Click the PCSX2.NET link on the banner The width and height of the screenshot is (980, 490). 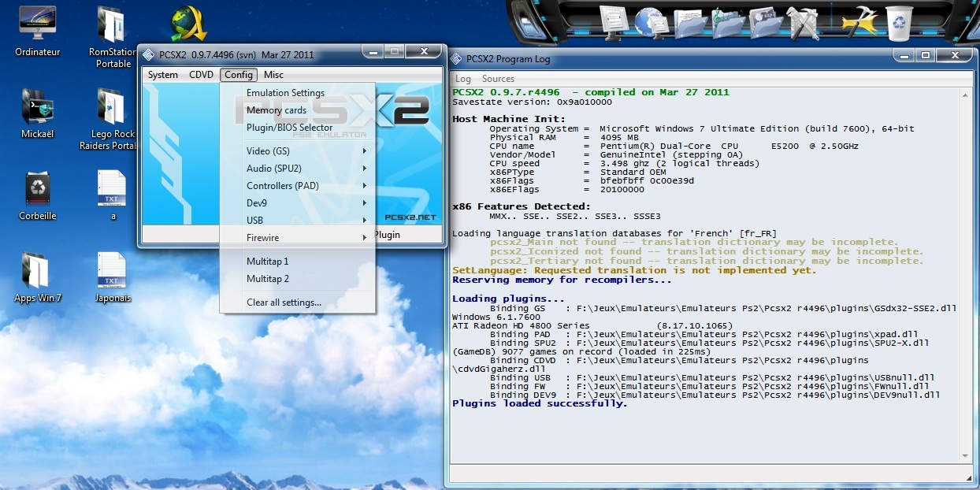pyautogui.click(x=410, y=217)
